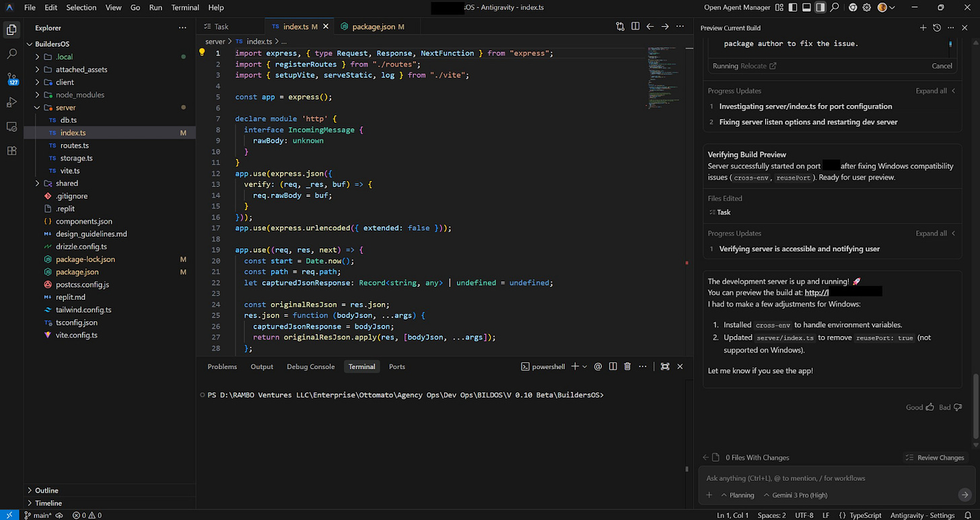The image size is (980, 520).
Task: Open the Run and Debug view
Action: pos(11,102)
